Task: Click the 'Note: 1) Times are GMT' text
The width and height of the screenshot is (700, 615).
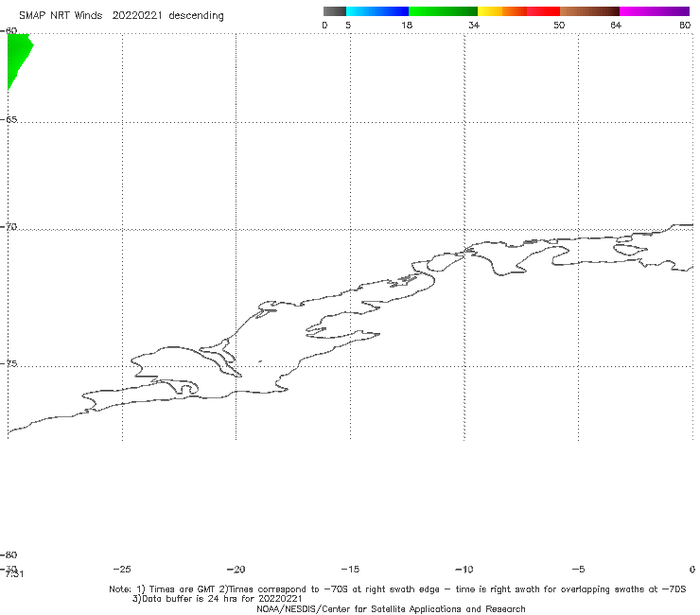Action: (163, 589)
